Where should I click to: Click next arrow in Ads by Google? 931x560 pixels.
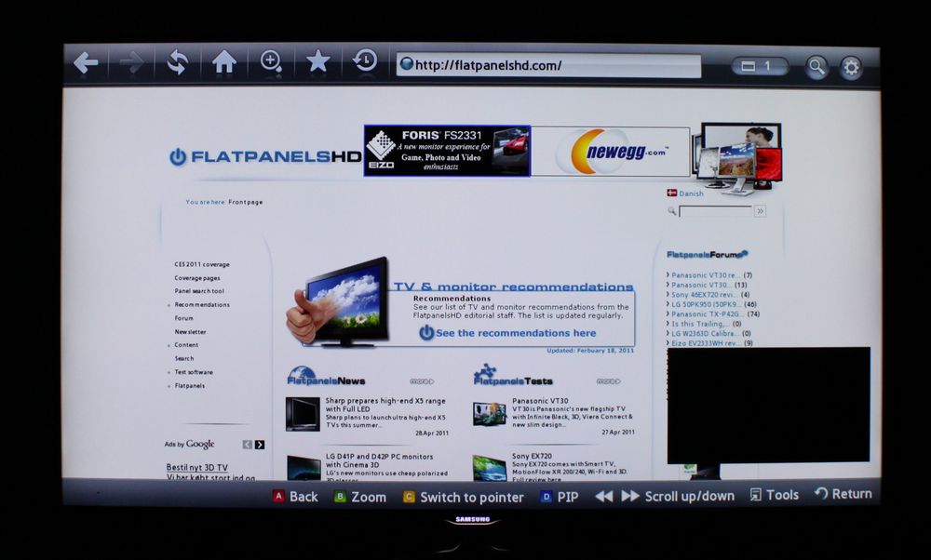point(260,445)
